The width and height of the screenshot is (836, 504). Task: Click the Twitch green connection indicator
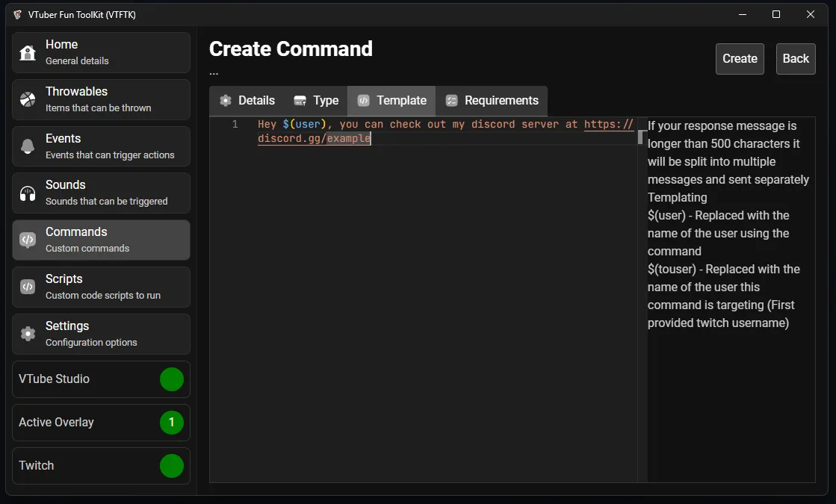[x=171, y=466]
